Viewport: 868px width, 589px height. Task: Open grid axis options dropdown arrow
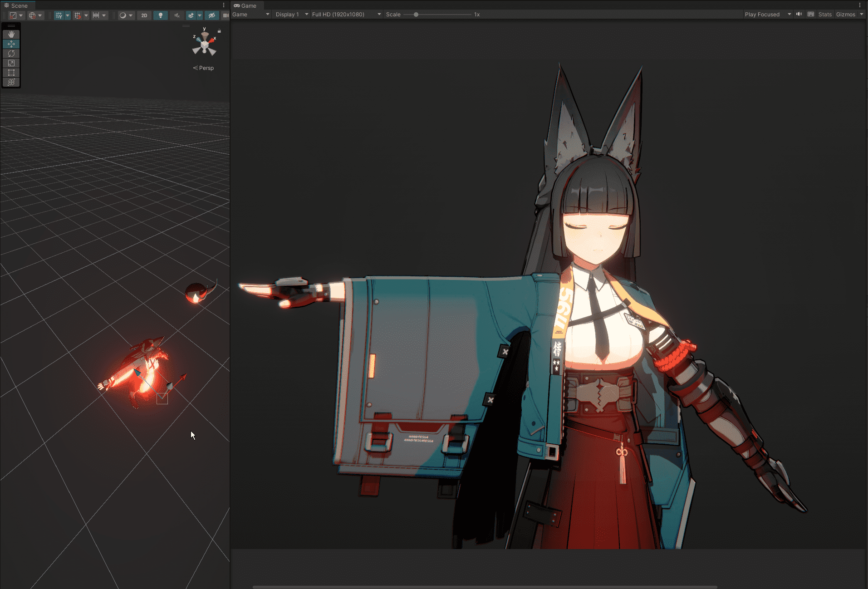click(x=68, y=15)
